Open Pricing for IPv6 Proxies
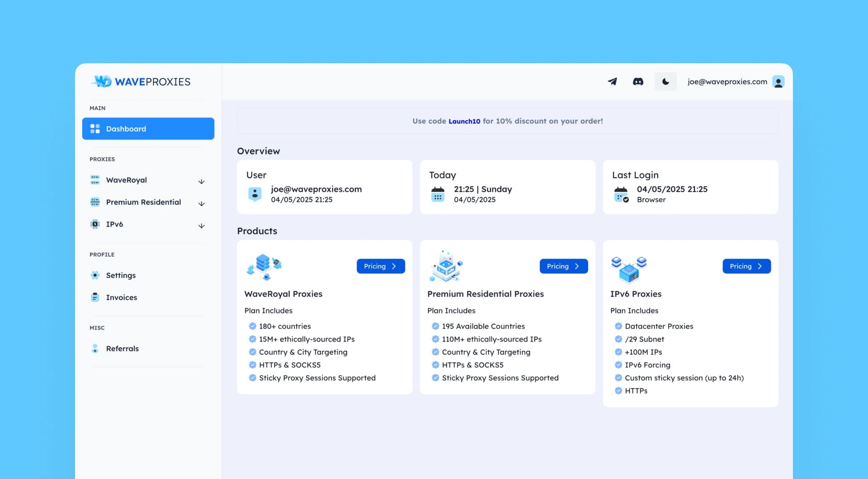Image resolution: width=868 pixels, height=479 pixels. click(746, 266)
